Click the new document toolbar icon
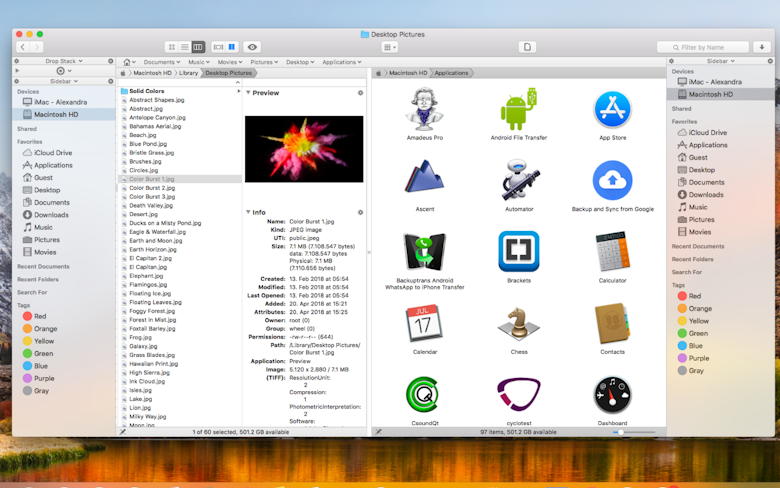The height and width of the screenshot is (488, 780). click(527, 47)
